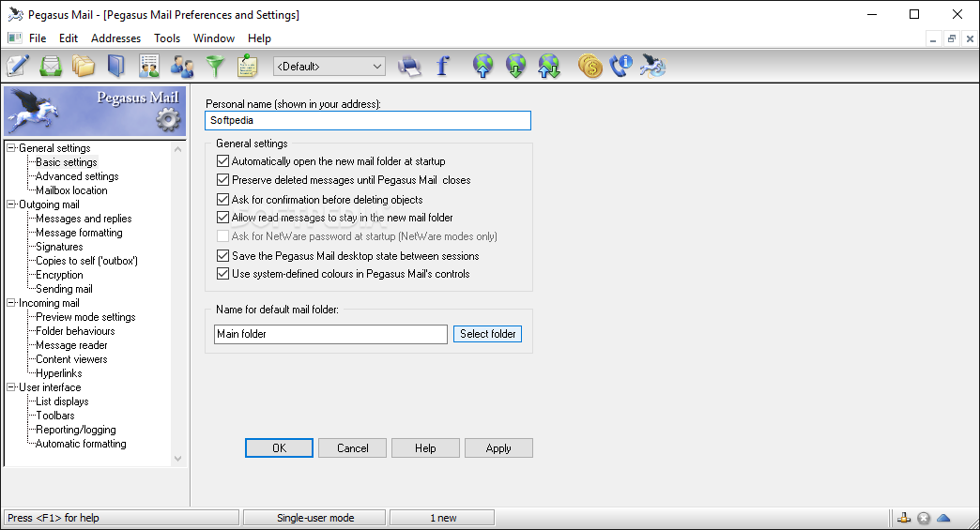This screenshot has height=530, width=980.
Task: Open the Tools menu
Action: click(x=167, y=38)
